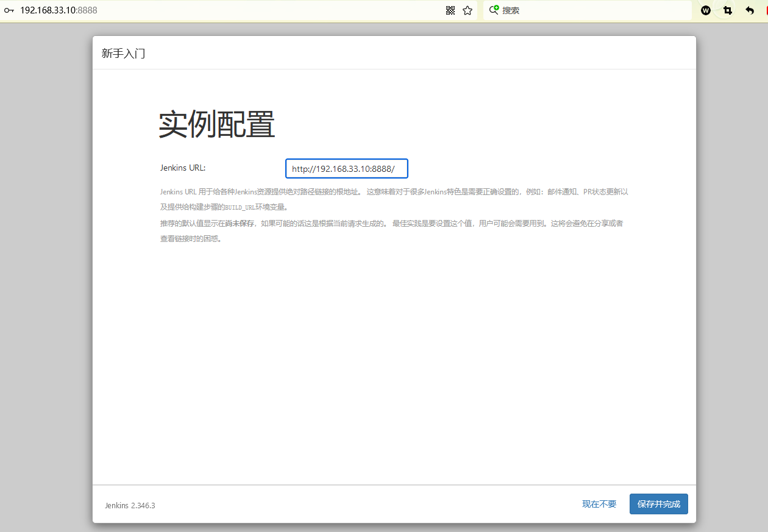Choose the 现在不要 link
The width and height of the screenshot is (768, 532).
[x=599, y=504]
